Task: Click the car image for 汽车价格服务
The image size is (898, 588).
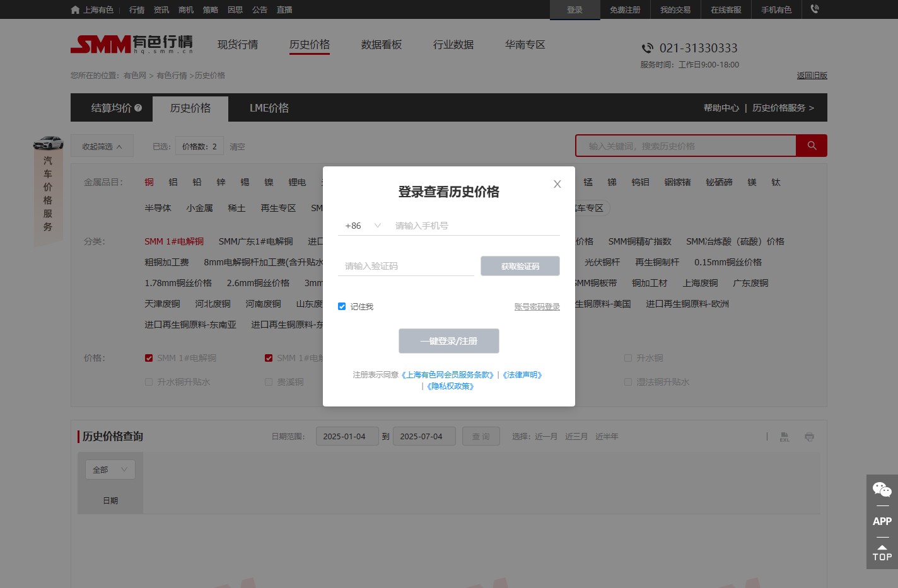Action: (x=49, y=143)
